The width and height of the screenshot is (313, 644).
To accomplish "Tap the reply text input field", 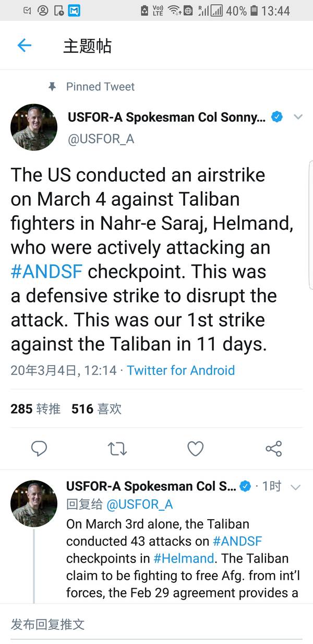I will pyautogui.click(x=156, y=625).
